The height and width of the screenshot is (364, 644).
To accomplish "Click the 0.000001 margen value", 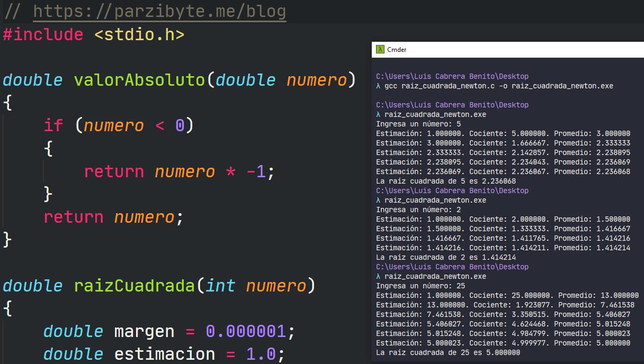I will coord(246,331).
